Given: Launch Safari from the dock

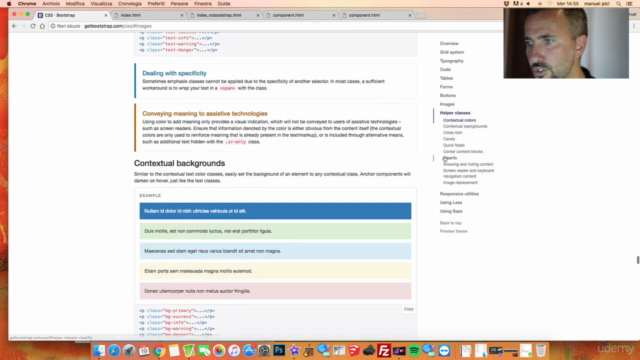Looking at the screenshot, I should click(114, 351).
